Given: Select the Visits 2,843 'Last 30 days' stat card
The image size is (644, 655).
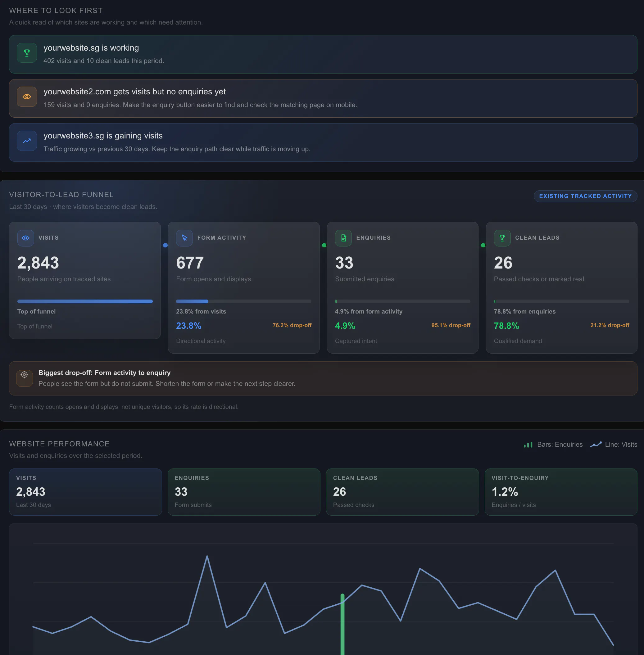Looking at the screenshot, I should point(86,492).
